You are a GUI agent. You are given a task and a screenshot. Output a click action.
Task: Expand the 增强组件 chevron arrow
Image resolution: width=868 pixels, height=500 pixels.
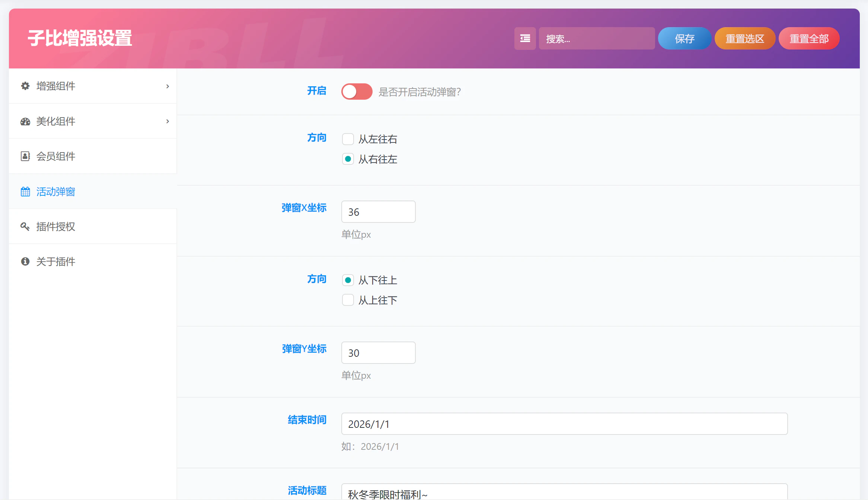167,86
